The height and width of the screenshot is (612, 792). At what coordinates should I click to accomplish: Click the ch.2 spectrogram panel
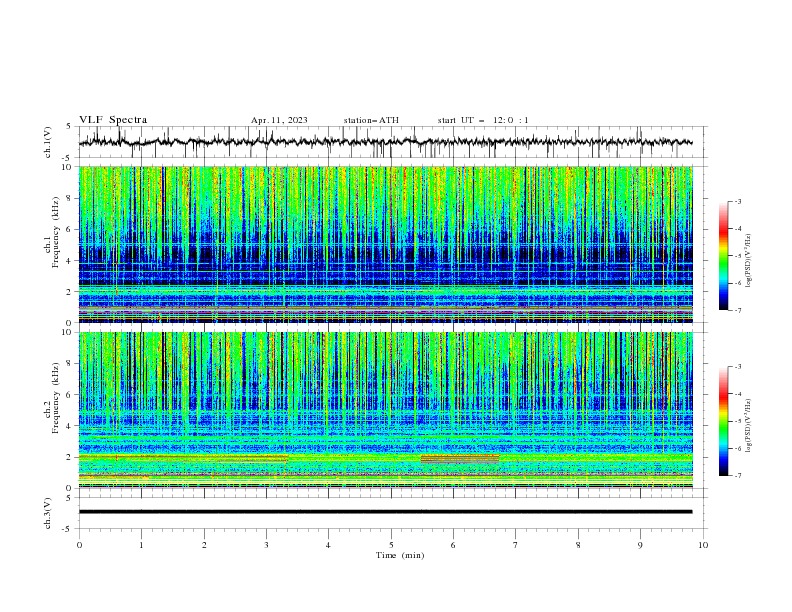(386, 410)
